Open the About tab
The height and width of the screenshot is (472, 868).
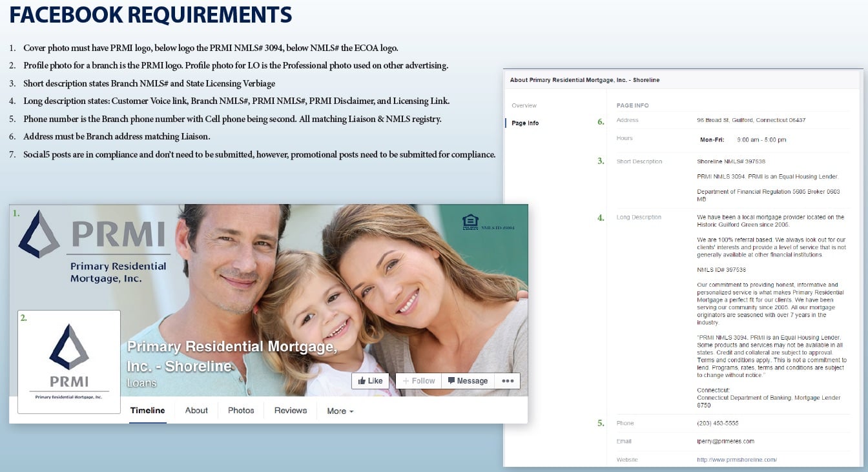196,411
